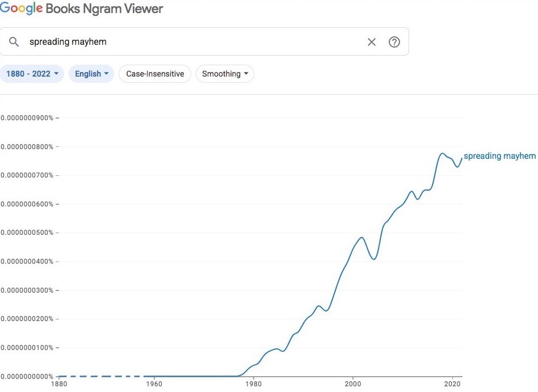This screenshot has width=538, height=392.
Task: Click the 2000 x-axis year label
Action: point(353,384)
